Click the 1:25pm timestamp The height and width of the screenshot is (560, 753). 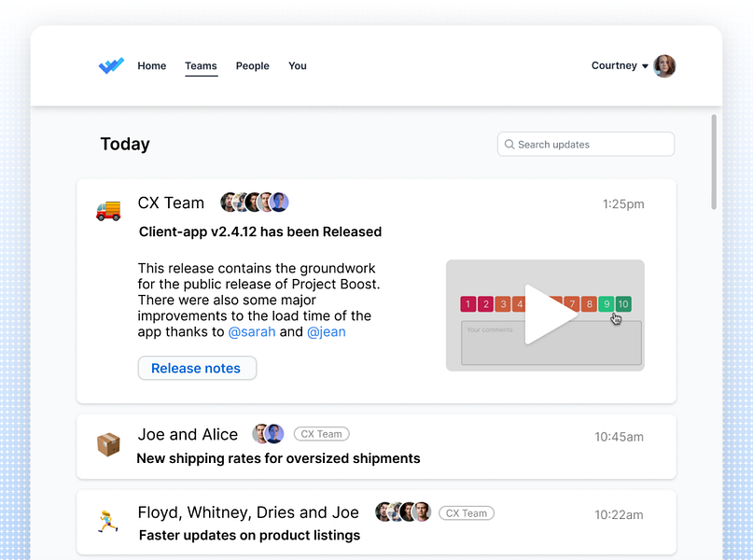[x=623, y=204]
